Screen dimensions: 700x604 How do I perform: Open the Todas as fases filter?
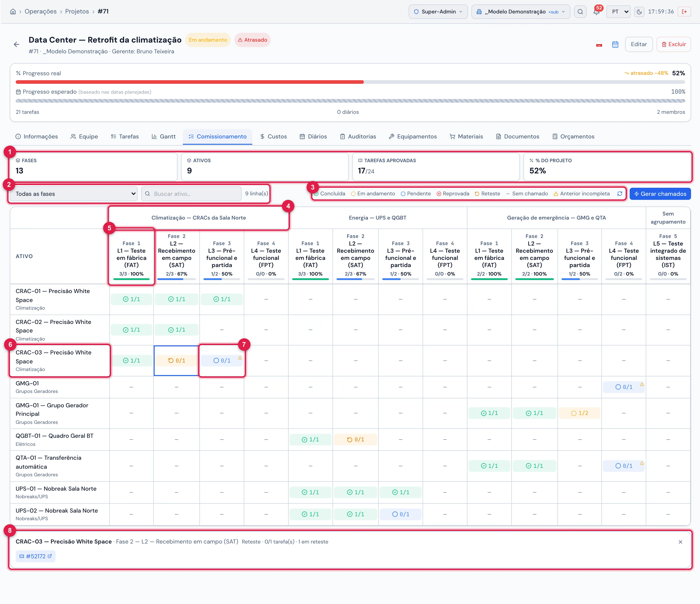coord(74,194)
